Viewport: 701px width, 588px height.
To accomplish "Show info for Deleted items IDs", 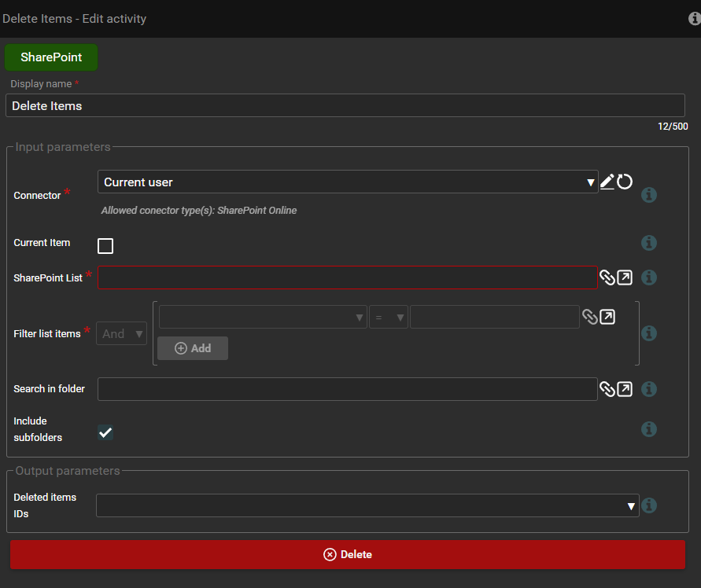I will (x=649, y=506).
